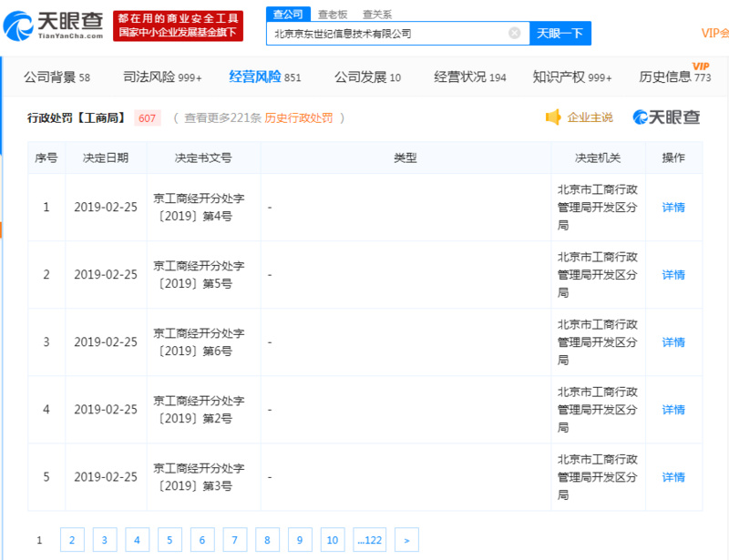729x560 pixels.
Task: View 详情 for the 第3号 penalty
Action: (x=673, y=477)
